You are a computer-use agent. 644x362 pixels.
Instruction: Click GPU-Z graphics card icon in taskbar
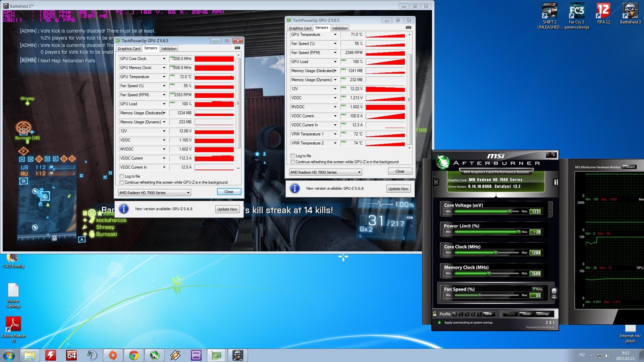click(x=216, y=355)
